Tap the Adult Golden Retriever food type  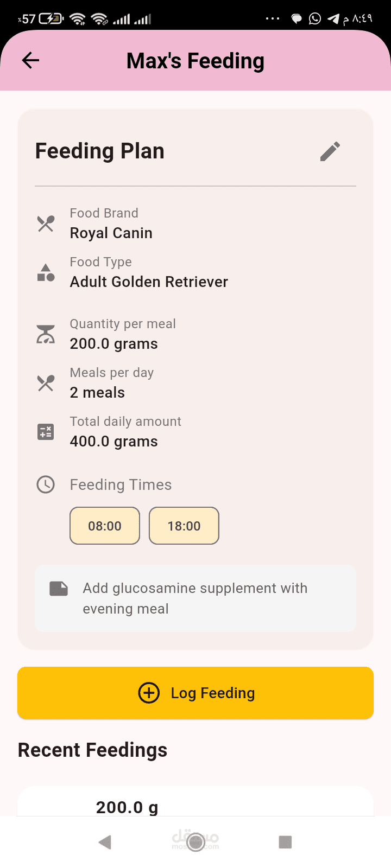click(x=149, y=282)
